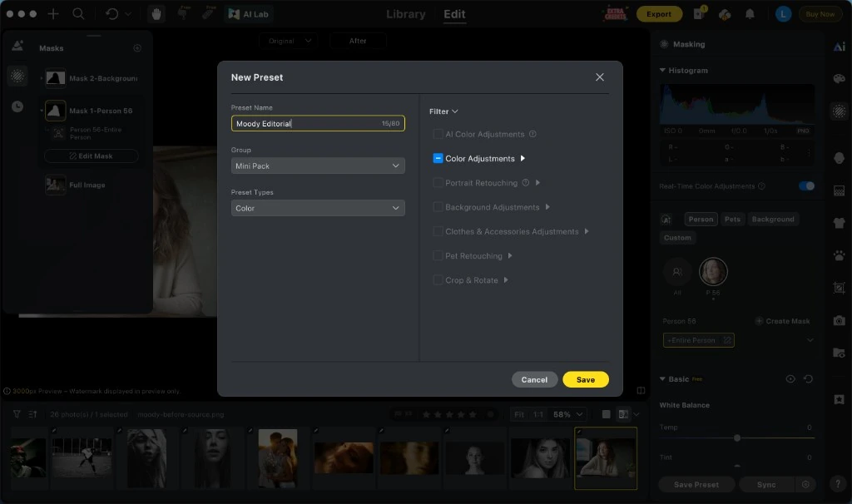Expand the Pet Retouching arrow
The height and width of the screenshot is (504, 852).
click(x=510, y=255)
